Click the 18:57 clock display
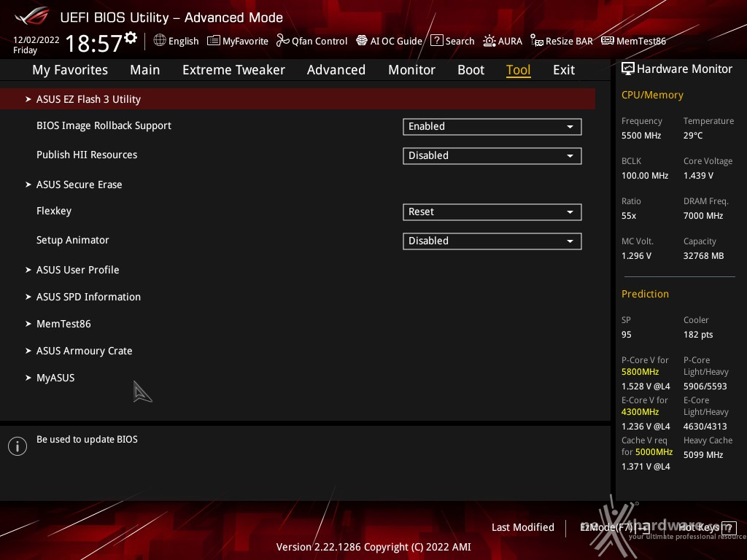The image size is (747, 560). (x=94, y=43)
